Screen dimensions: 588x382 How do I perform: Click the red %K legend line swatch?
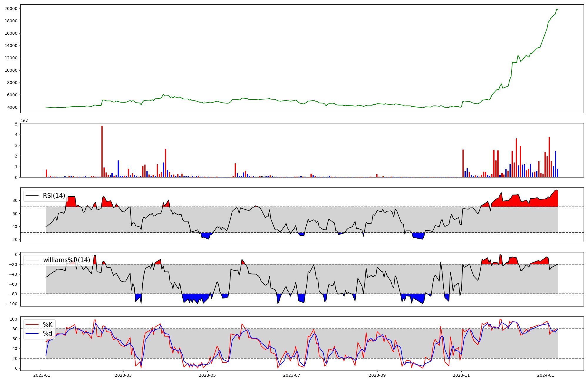(x=32, y=325)
